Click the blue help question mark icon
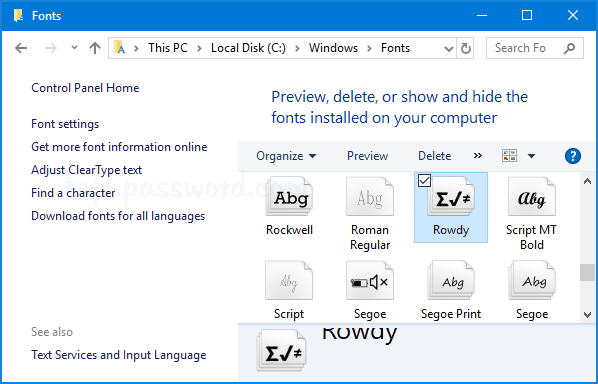This screenshot has height=384, width=598. click(x=572, y=156)
